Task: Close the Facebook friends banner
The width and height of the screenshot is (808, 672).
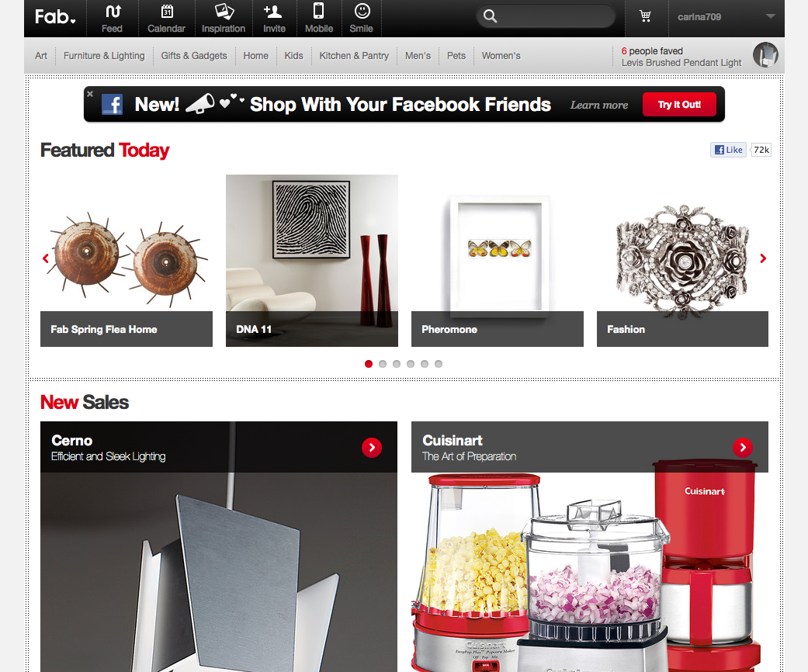Action: click(90, 94)
